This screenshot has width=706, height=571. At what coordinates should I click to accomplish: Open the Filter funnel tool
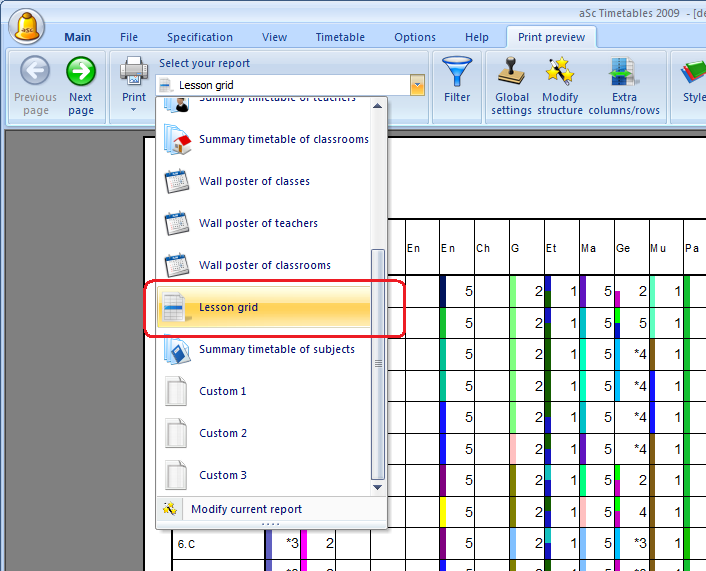coord(457,72)
